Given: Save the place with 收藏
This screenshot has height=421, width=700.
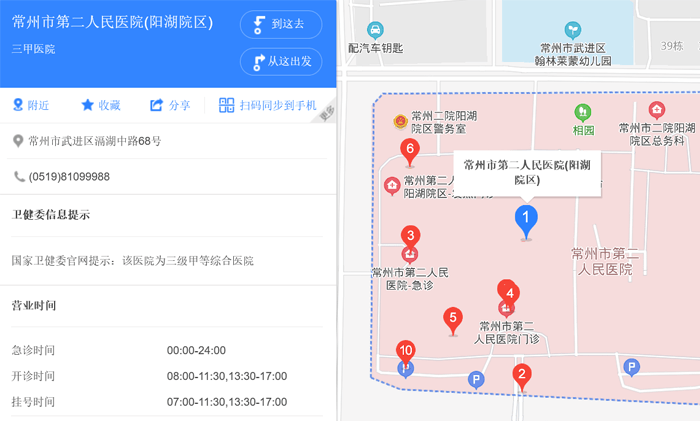Looking at the screenshot, I should [101, 105].
